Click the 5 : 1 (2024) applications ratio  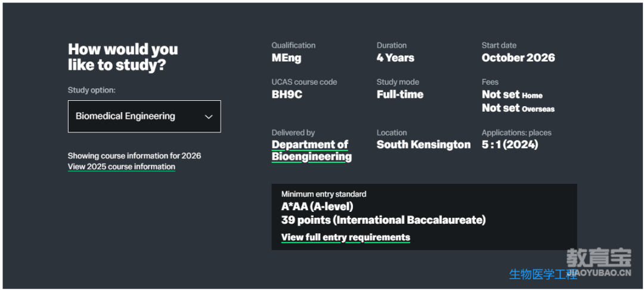(x=510, y=144)
